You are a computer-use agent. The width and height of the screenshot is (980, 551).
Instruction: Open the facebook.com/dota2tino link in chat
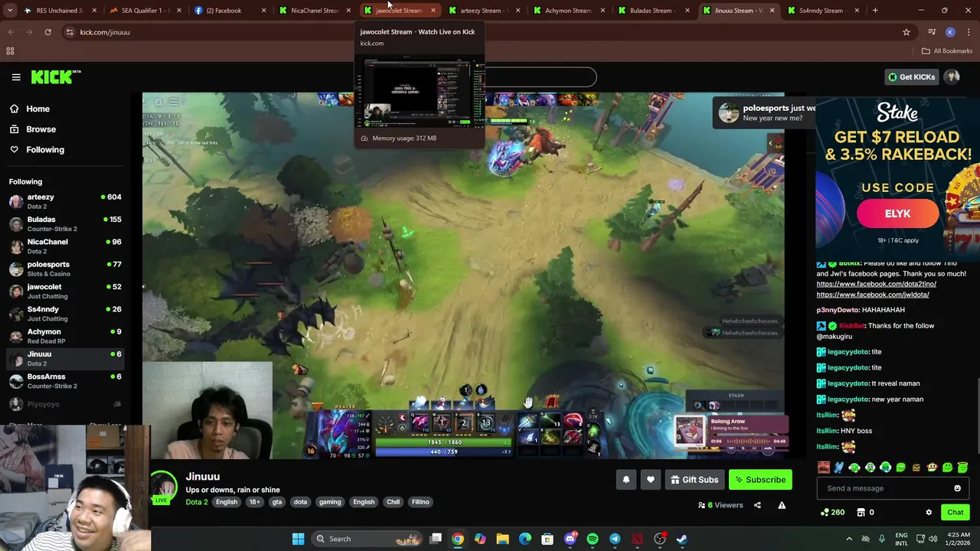tap(876, 284)
